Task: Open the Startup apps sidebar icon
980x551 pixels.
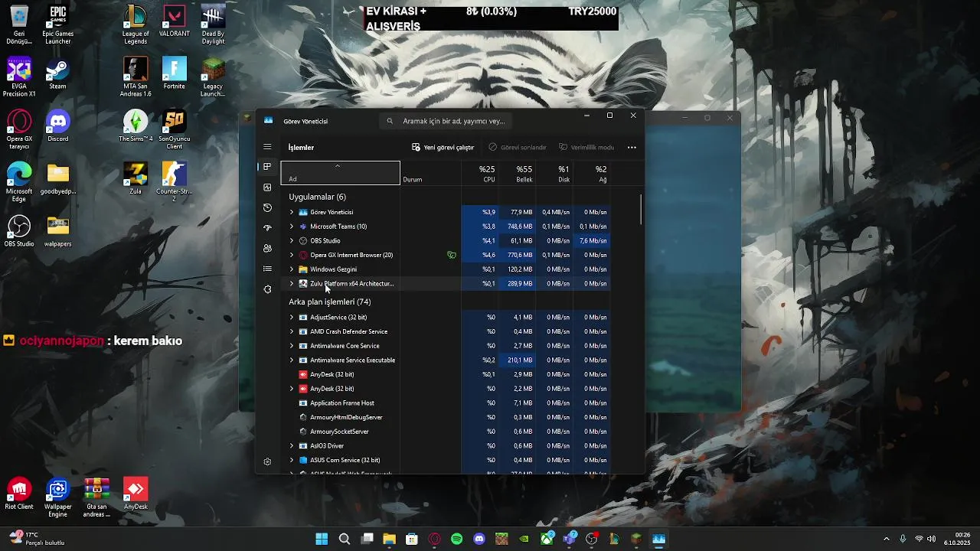Action: coord(267,228)
